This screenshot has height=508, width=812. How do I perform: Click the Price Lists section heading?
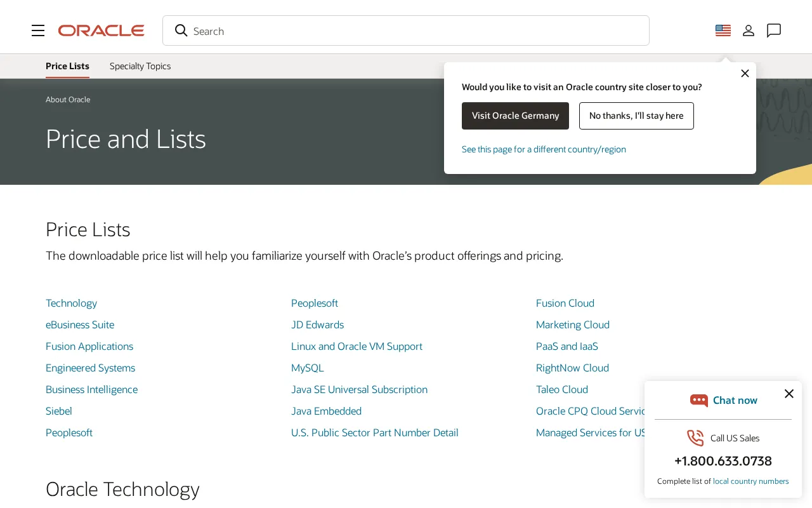click(x=88, y=229)
